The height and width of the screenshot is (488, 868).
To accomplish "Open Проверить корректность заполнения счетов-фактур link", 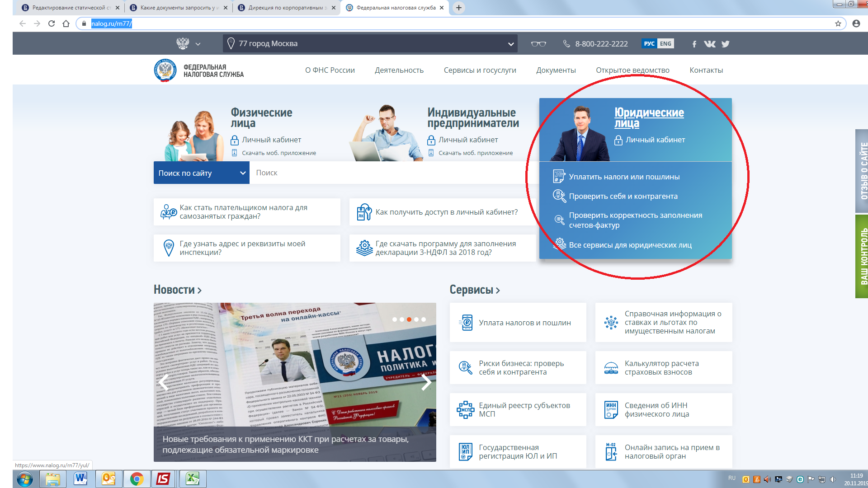I will tap(635, 220).
